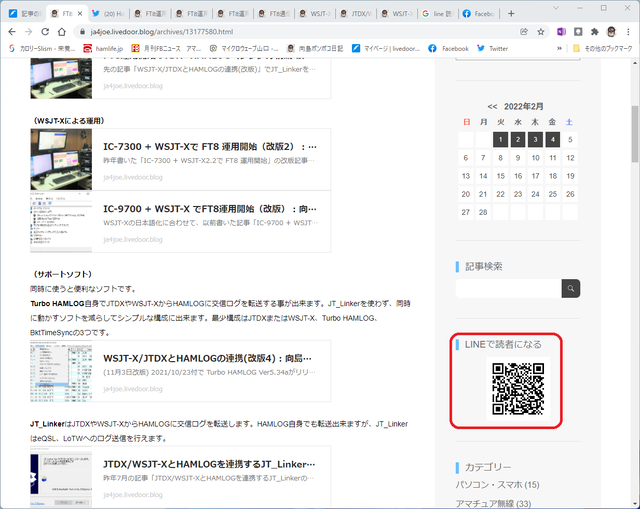Screen dimensions: 640x509
Task: Open IC-7300 + WSJT-X FT8 article link
Action: (x=210, y=147)
